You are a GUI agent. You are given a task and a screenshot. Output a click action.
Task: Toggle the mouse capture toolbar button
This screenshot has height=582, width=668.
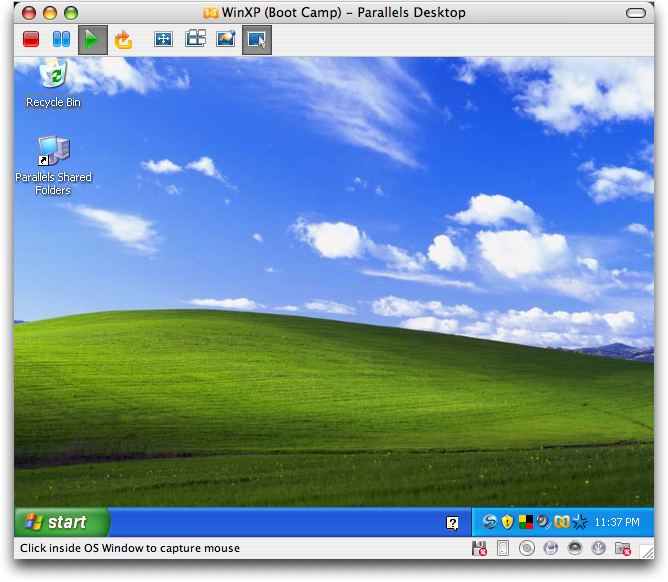click(257, 40)
